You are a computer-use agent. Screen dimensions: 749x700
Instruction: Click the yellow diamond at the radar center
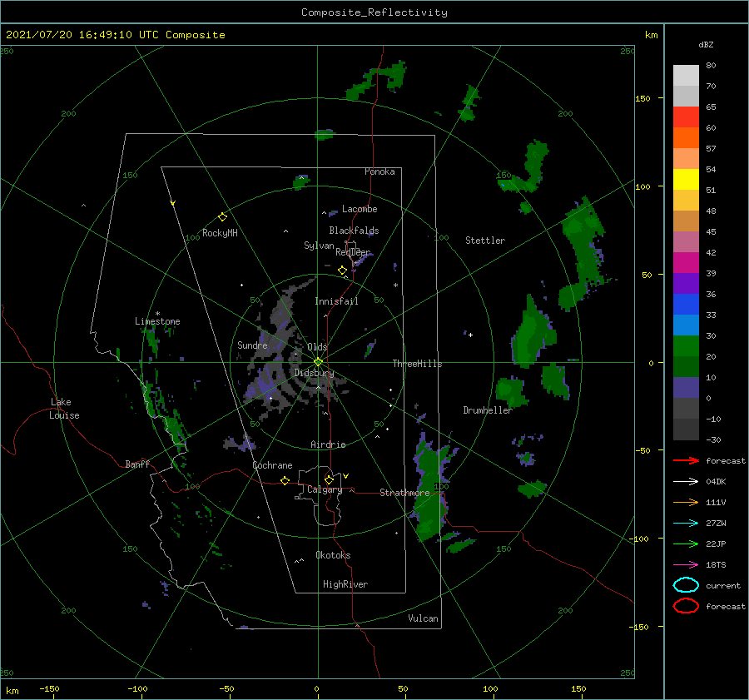point(318,362)
